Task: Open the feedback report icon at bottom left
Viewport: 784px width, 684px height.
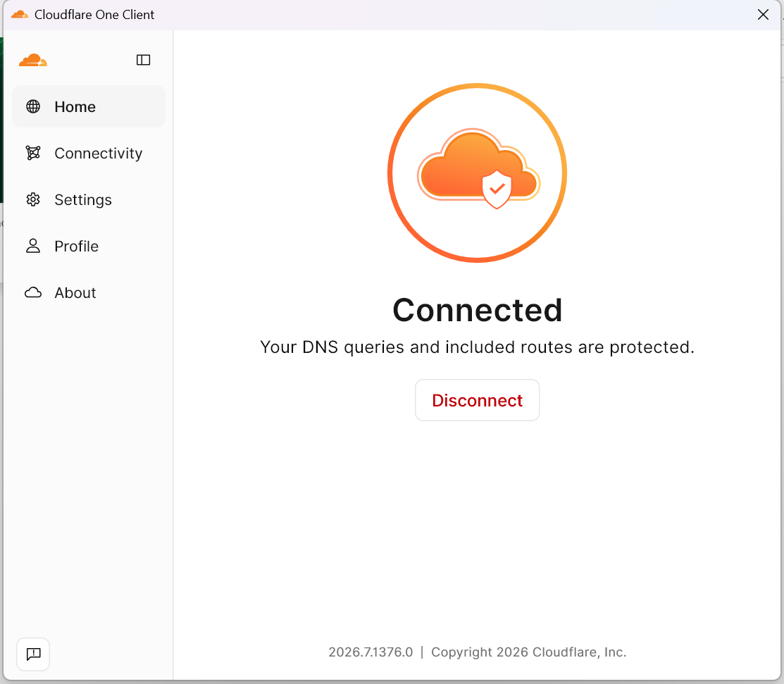Action: click(x=33, y=654)
